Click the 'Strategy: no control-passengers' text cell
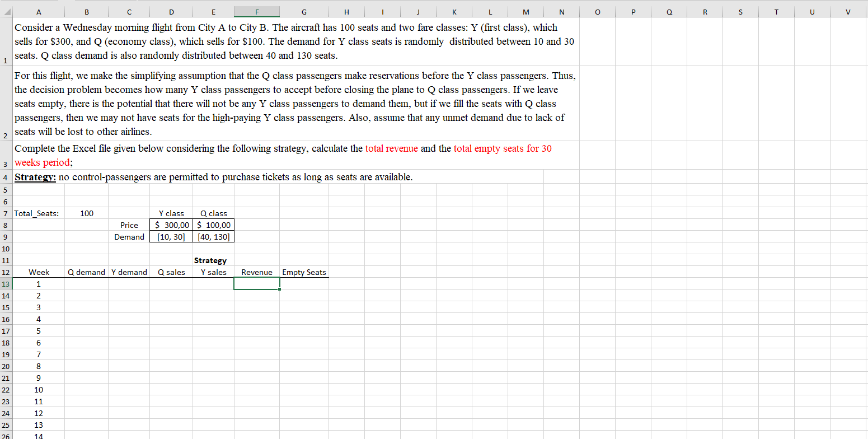Screen dimensions: 868x439 (x=214, y=177)
